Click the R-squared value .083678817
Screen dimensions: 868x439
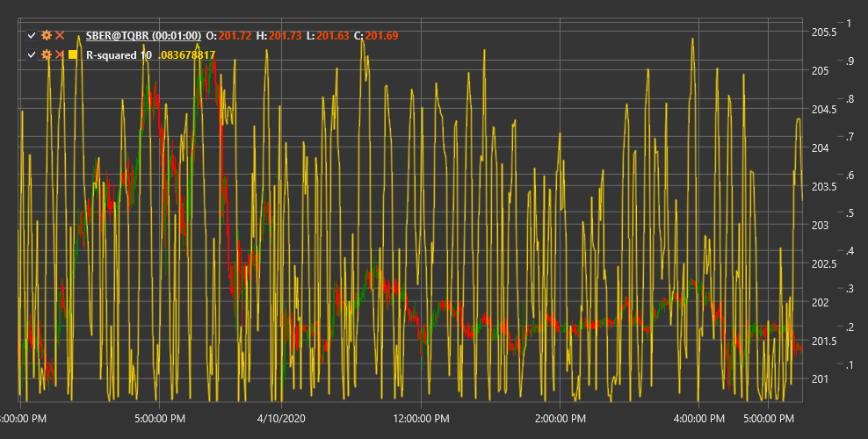(186, 54)
